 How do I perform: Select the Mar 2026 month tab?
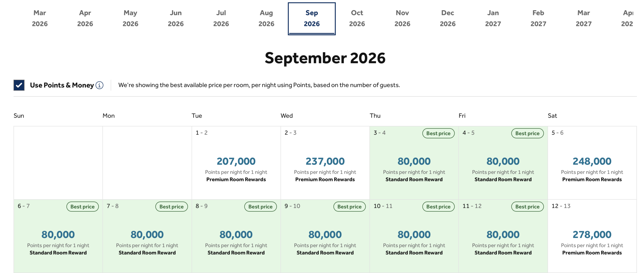40,18
